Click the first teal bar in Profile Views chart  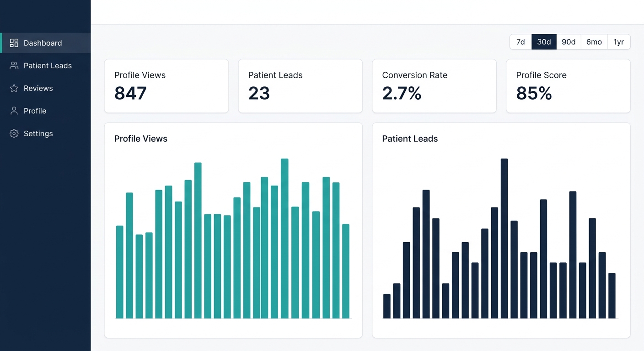(120, 272)
